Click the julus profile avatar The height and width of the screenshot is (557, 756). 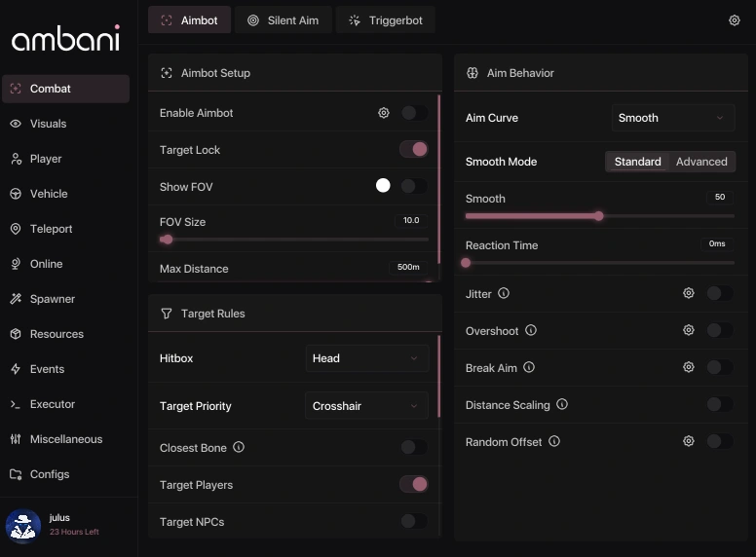click(23, 526)
